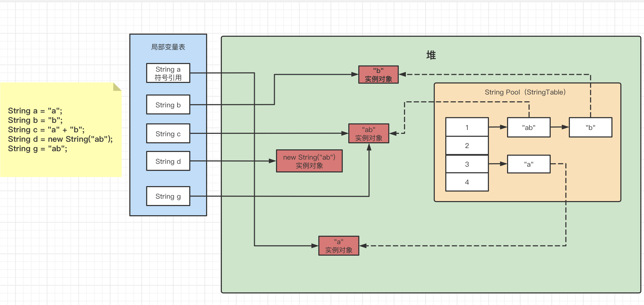Select the 'String g' variable box
Image resolution: width=644 pixels, height=305 pixels.
click(x=168, y=196)
